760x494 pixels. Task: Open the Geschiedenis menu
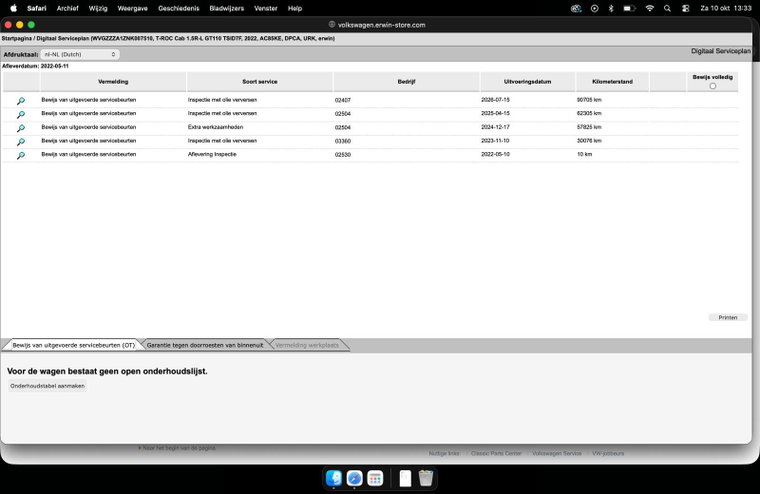pyautogui.click(x=178, y=8)
